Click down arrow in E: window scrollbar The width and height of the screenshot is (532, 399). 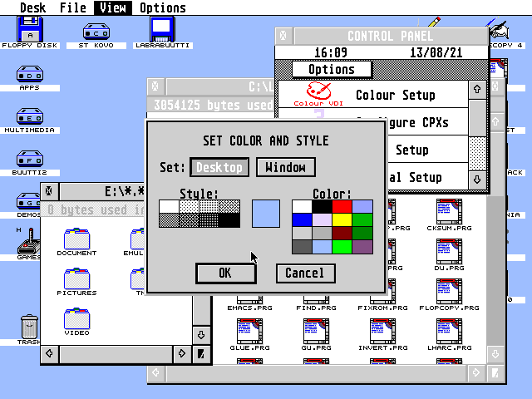[x=201, y=335]
